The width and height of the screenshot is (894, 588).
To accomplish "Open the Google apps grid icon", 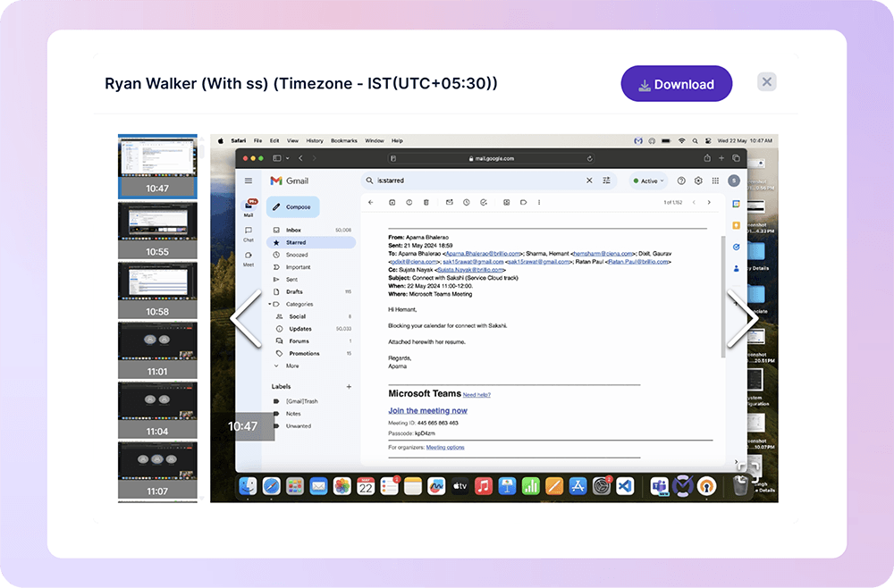I will pyautogui.click(x=715, y=181).
